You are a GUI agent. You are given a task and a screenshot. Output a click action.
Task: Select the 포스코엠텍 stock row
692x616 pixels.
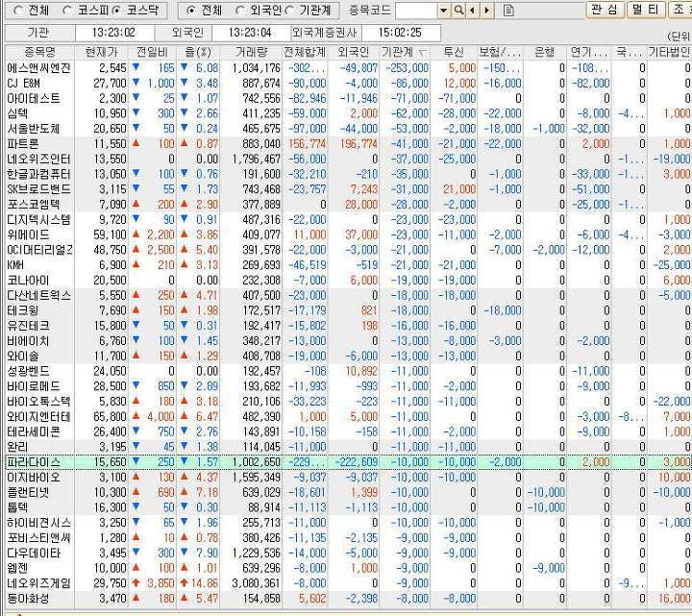(x=348, y=205)
